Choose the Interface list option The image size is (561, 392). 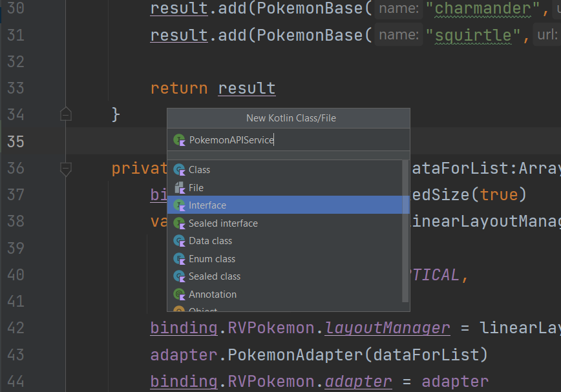pyautogui.click(x=207, y=205)
